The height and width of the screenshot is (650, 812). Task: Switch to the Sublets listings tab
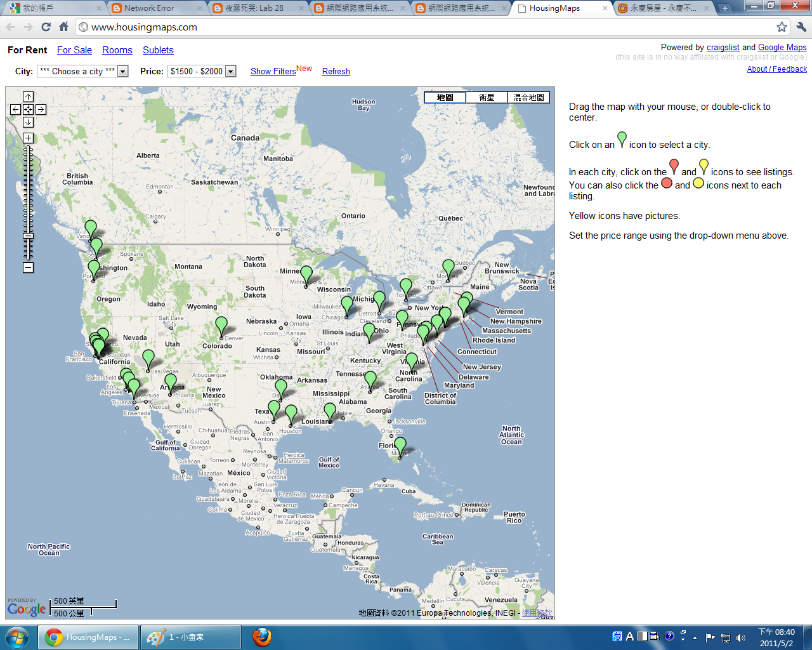coord(158,50)
